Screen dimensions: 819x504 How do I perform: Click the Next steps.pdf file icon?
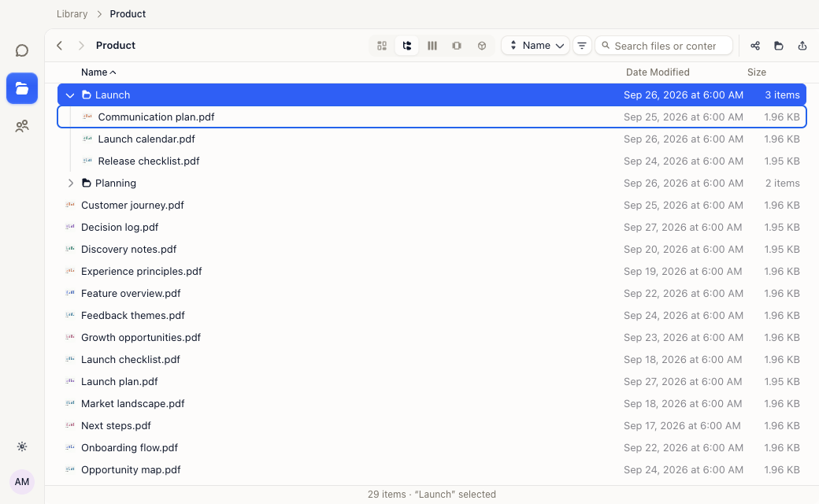tap(70, 425)
